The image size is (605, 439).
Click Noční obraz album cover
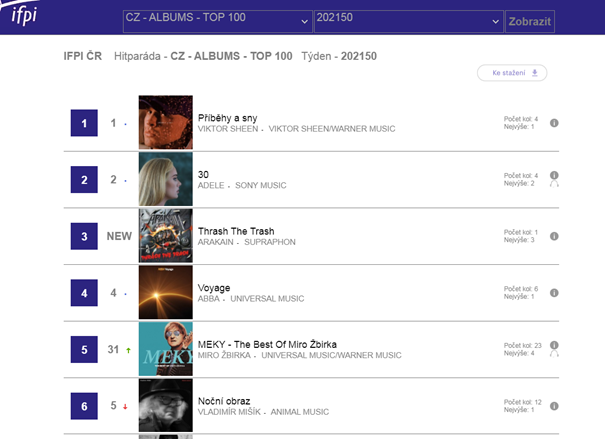point(166,405)
